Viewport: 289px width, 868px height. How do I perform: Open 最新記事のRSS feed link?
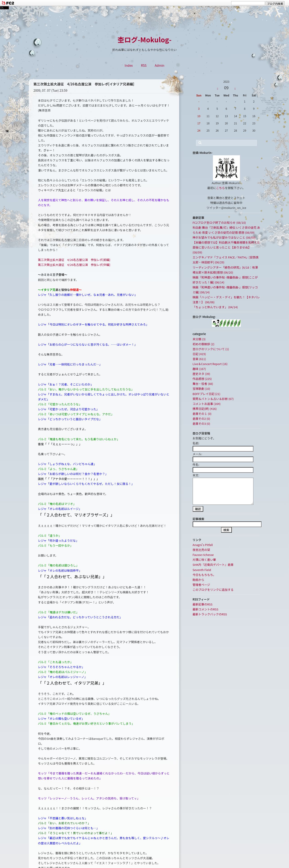pyautogui.click(x=203, y=605)
